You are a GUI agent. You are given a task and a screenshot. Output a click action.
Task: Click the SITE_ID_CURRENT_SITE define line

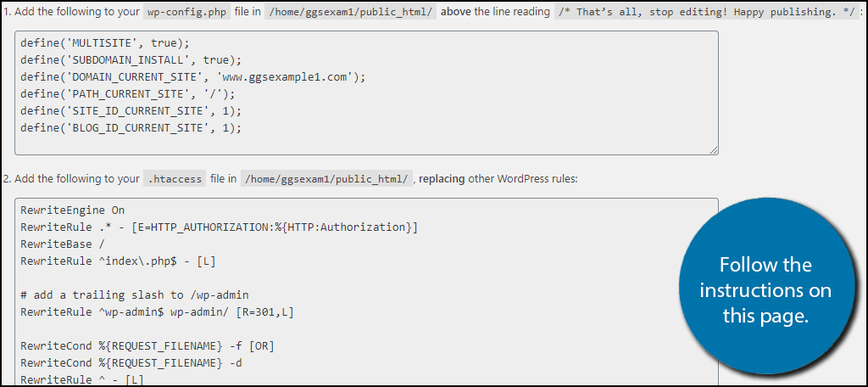pyautogui.click(x=131, y=110)
